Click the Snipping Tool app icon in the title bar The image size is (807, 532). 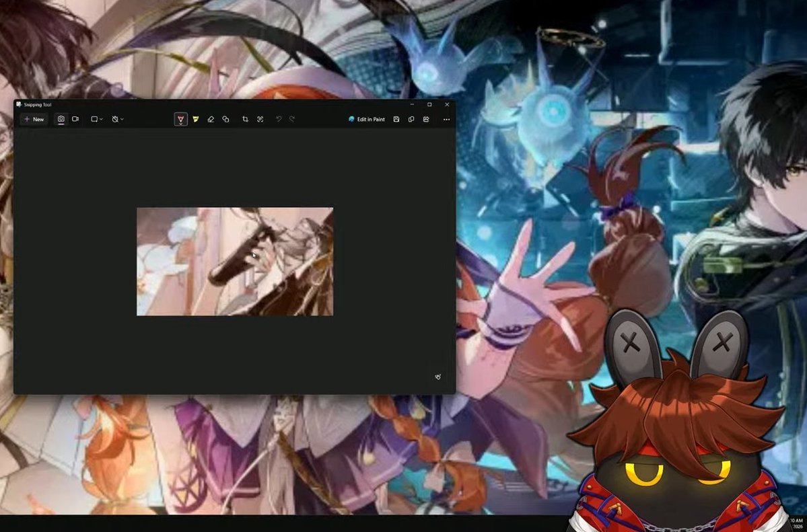point(19,104)
